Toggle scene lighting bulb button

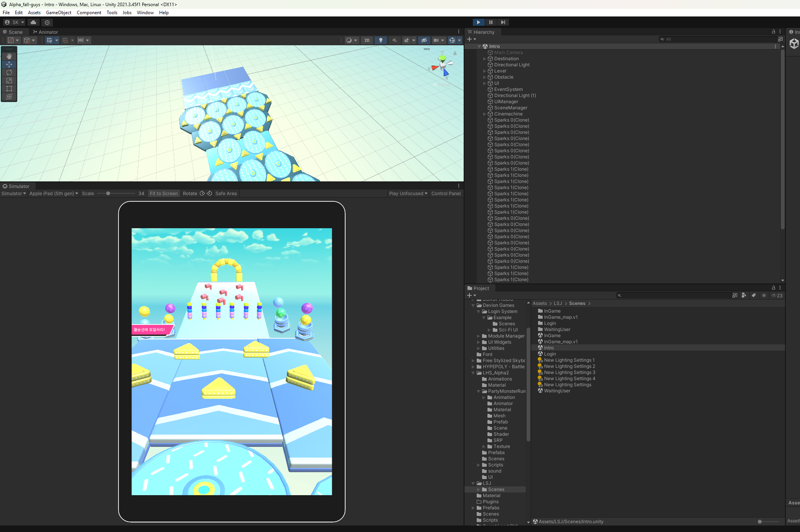380,40
